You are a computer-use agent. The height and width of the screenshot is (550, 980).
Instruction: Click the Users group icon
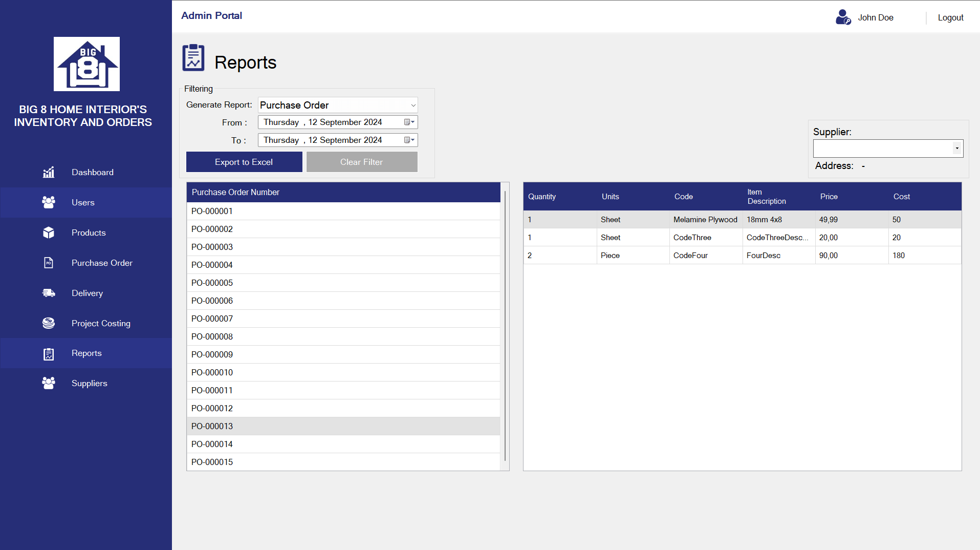(x=49, y=202)
